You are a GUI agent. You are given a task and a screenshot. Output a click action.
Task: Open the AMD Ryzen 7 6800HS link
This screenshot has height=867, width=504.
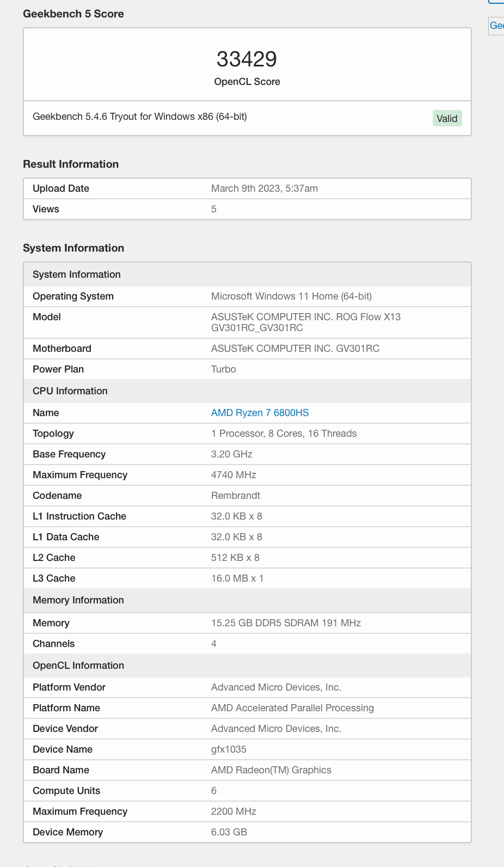pyautogui.click(x=260, y=413)
